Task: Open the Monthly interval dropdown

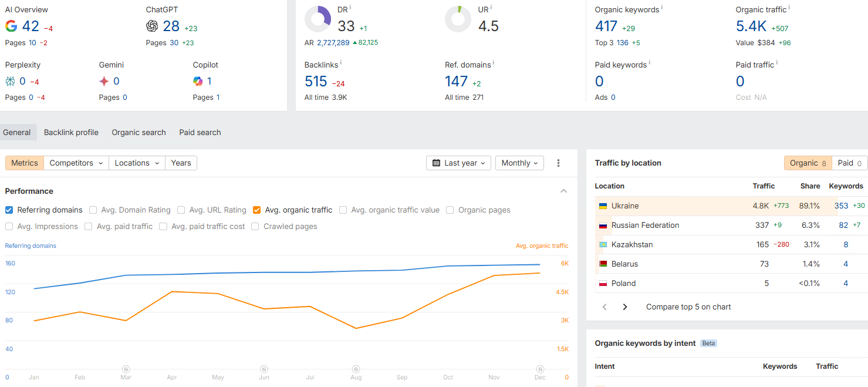Action: (519, 163)
